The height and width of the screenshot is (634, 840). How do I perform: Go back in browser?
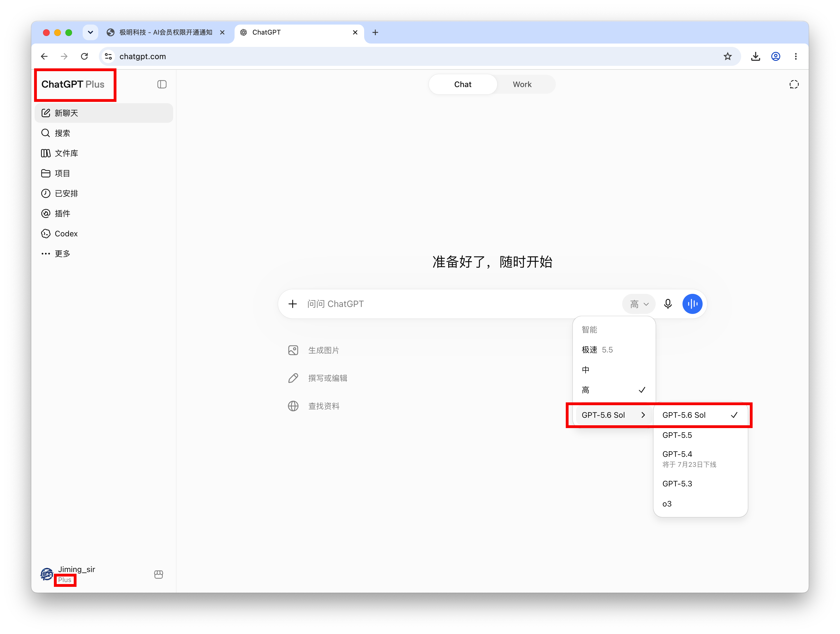point(44,56)
